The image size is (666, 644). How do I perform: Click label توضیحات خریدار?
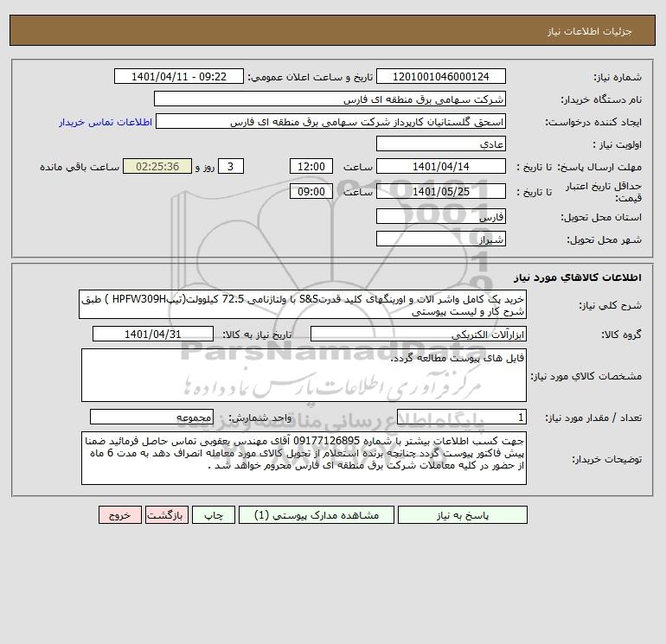coord(607,459)
